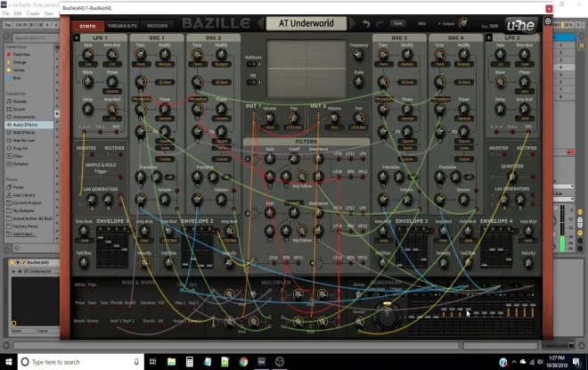The image size is (588, 370).
Task: Open the Edit menu in Ableton
Action: click(18, 13)
